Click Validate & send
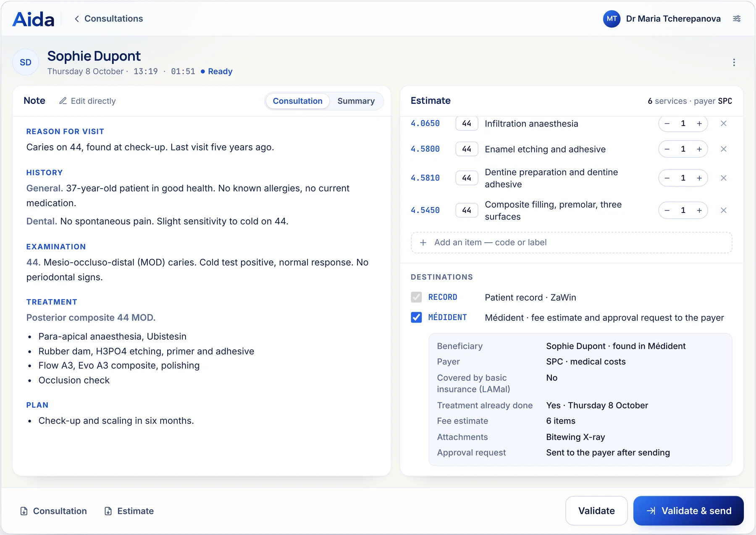This screenshot has height=535, width=756. pos(688,511)
